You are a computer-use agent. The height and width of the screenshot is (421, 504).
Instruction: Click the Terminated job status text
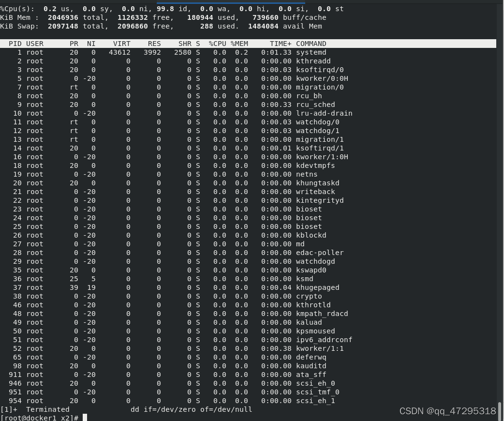click(x=48, y=409)
